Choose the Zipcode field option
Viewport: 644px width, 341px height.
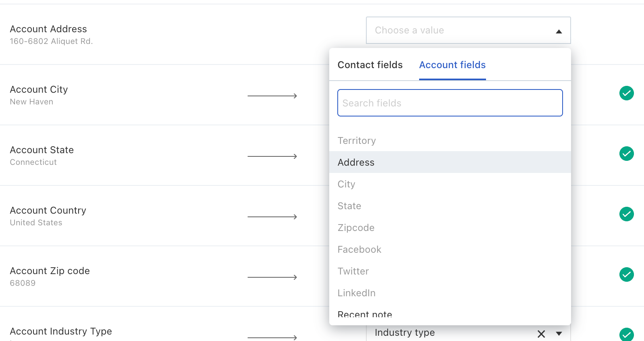click(x=356, y=228)
